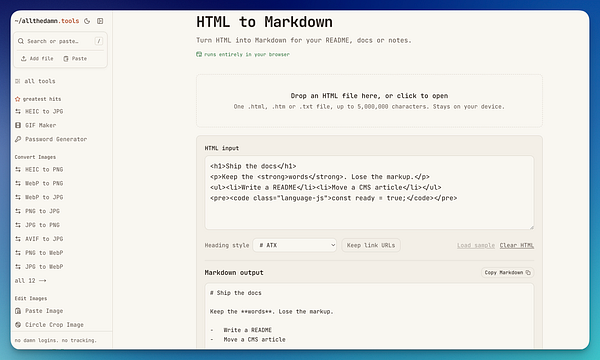Click the Add file button

point(37,59)
